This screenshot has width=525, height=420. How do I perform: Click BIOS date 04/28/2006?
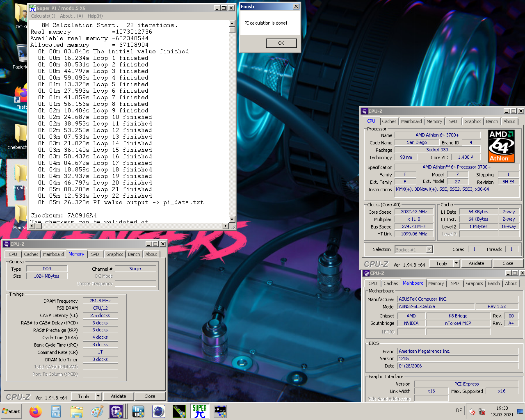point(458,366)
